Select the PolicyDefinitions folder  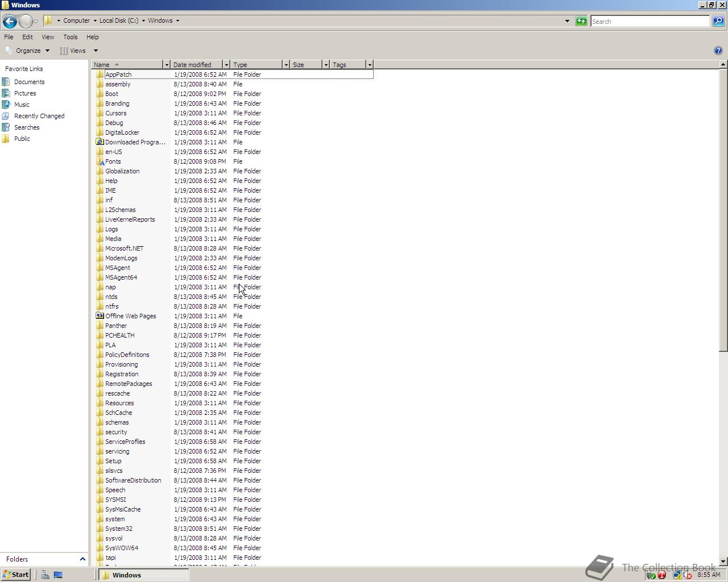click(127, 355)
